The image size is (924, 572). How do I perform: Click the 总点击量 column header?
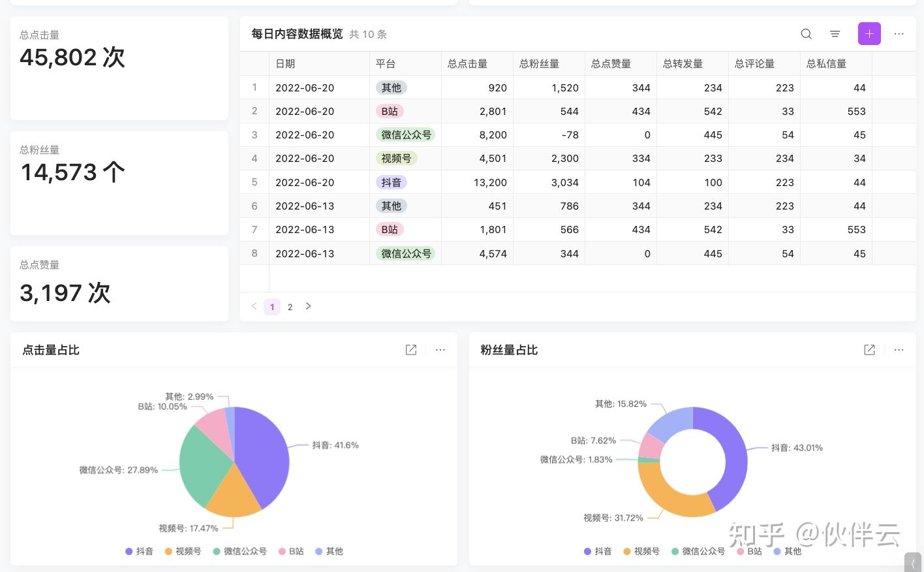point(468,63)
